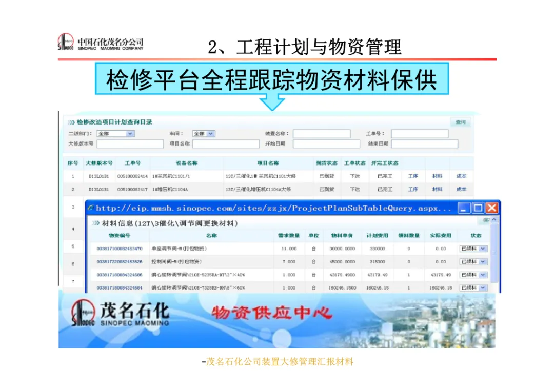Open material code 003817180084324686
The width and height of the screenshot is (554, 392).
point(120,275)
